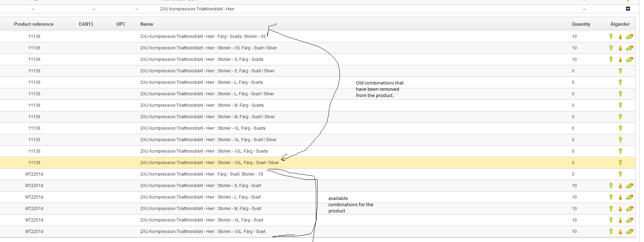644x242 pixels.
Task: Click the Product reference column header
Action: (x=34, y=24)
